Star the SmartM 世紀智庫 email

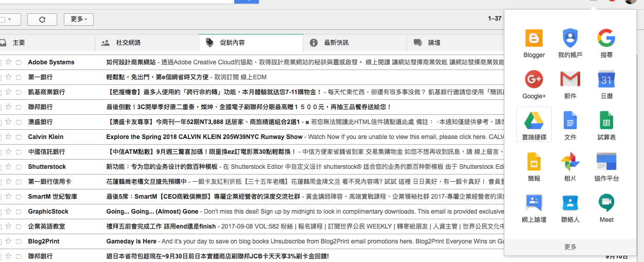click(8, 197)
